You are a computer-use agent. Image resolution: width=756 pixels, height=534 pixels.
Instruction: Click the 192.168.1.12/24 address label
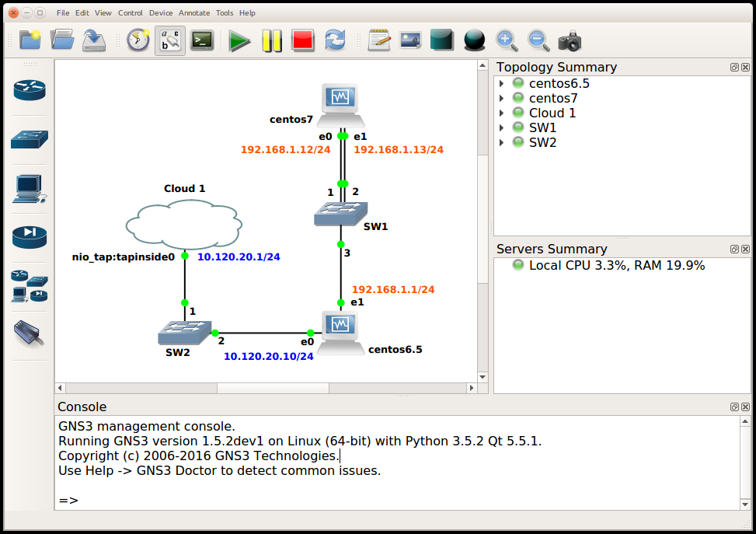tap(285, 150)
